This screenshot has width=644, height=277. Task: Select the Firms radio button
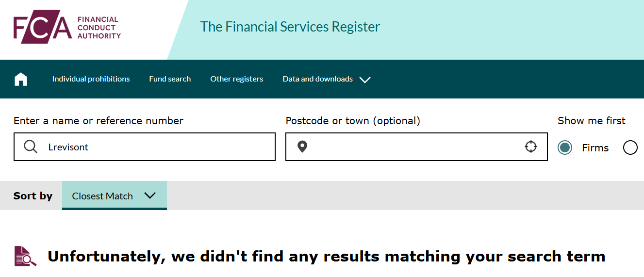[565, 147]
